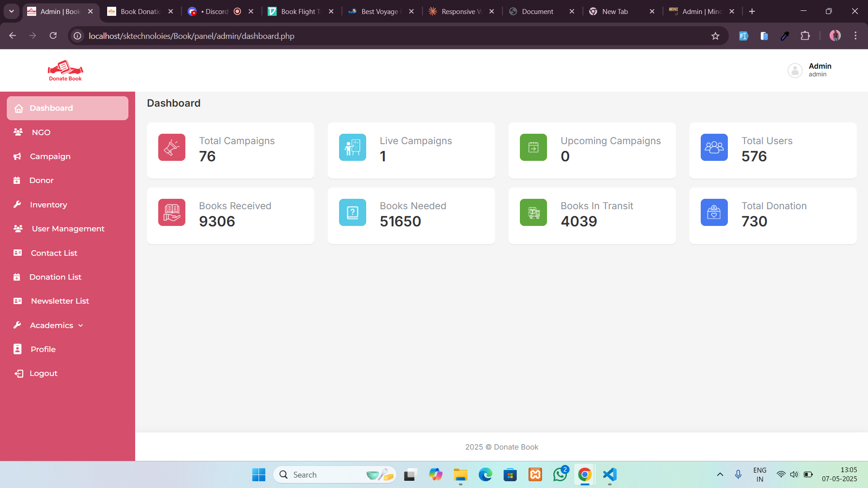Click the Total Donation box icon
868x488 pixels.
point(714,212)
